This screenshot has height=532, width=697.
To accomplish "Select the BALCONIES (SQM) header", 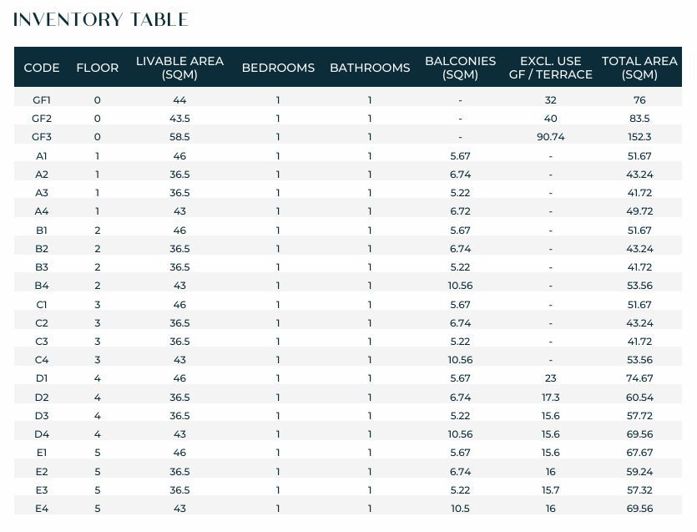I will tap(460, 68).
